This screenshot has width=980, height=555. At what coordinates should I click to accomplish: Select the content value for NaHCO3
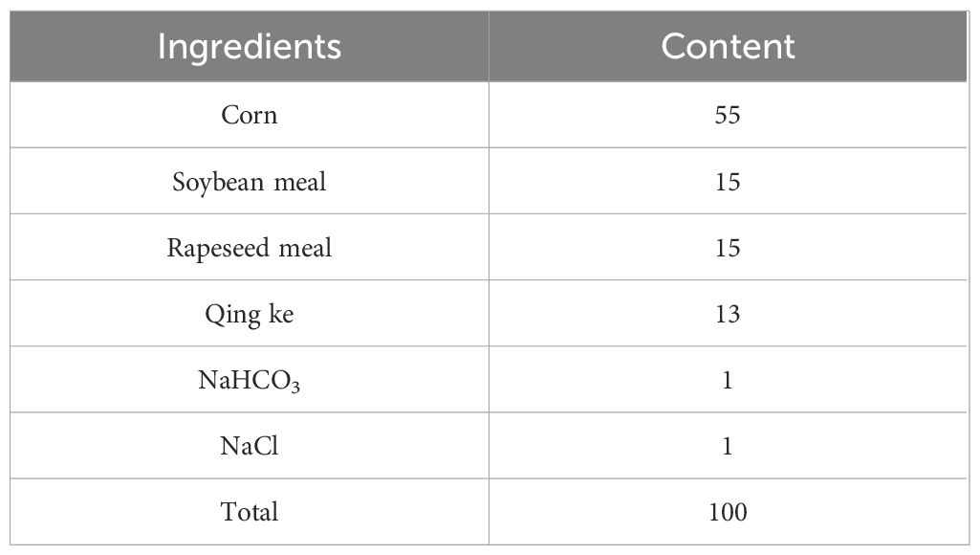(728, 380)
